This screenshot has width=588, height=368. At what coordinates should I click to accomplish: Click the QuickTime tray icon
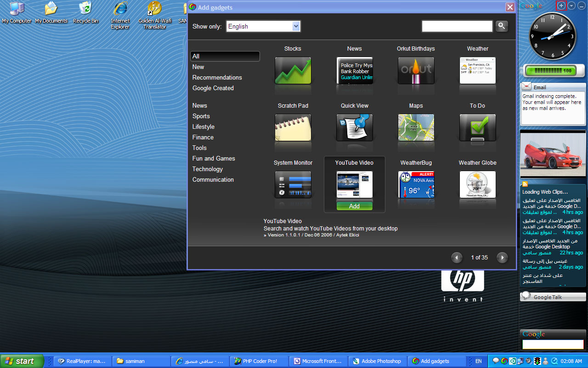554,361
